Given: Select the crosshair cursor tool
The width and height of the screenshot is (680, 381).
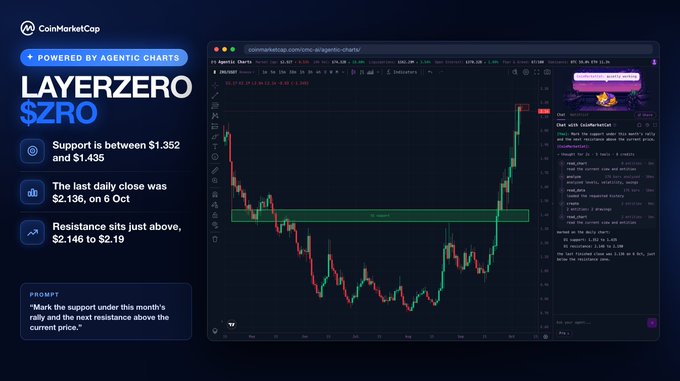Looking at the screenshot, I should [x=215, y=85].
